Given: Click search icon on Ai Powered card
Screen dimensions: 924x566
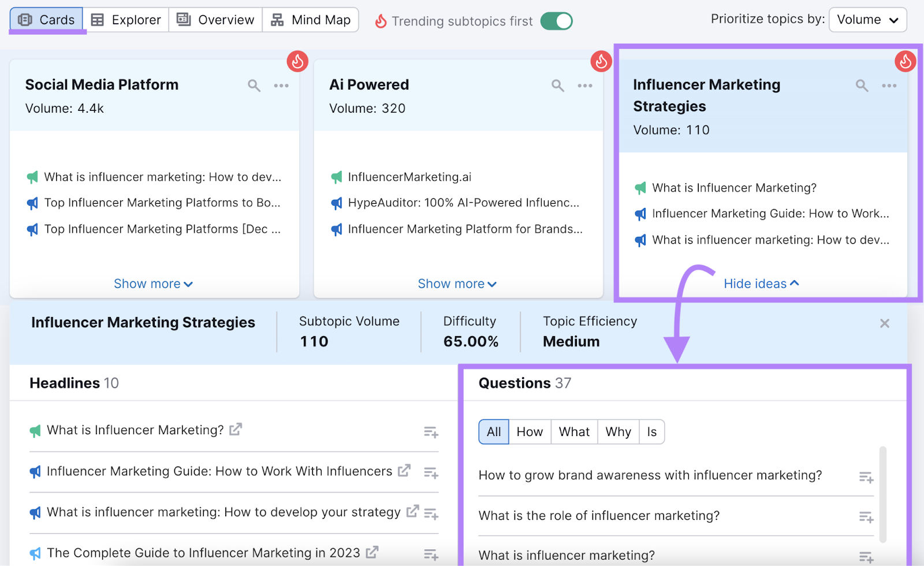Looking at the screenshot, I should click(x=558, y=85).
